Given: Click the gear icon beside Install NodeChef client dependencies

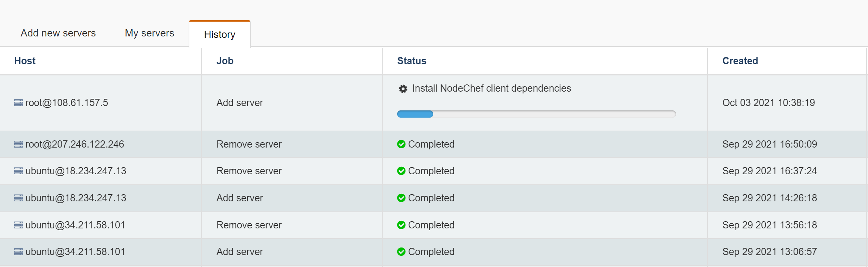Looking at the screenshot, I should 403,89.
